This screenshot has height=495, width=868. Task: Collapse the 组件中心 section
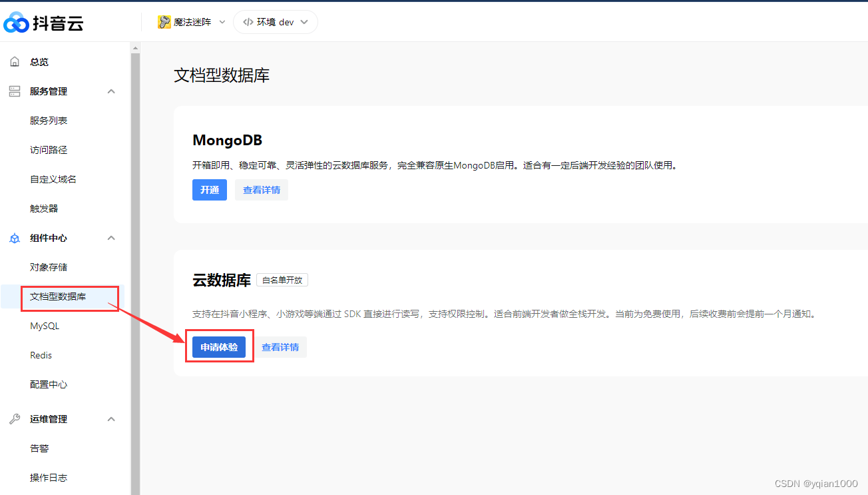111,238
